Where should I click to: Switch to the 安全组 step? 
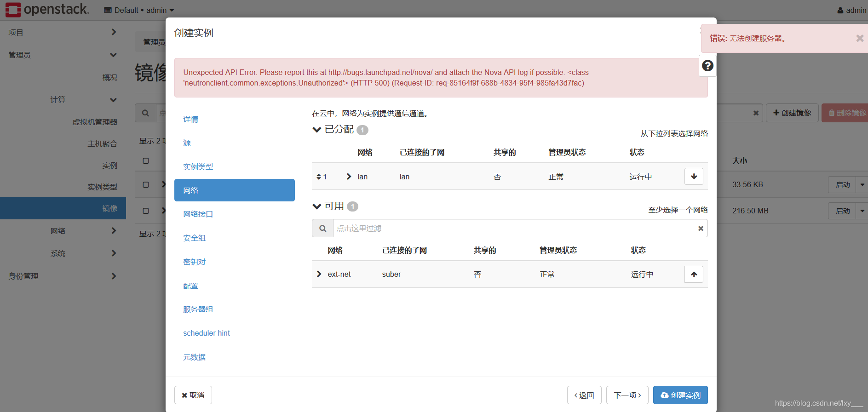(x=194, y=238)
